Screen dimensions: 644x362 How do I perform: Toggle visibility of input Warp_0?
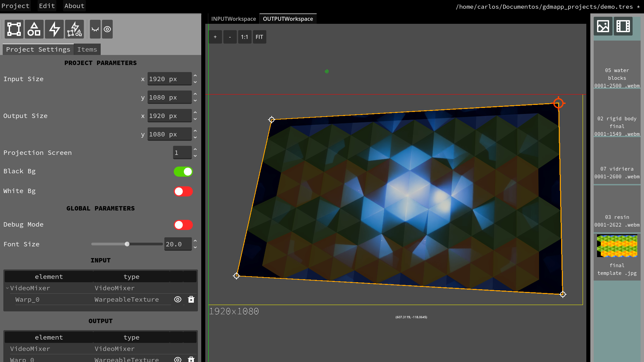click(x=178, y=299)
